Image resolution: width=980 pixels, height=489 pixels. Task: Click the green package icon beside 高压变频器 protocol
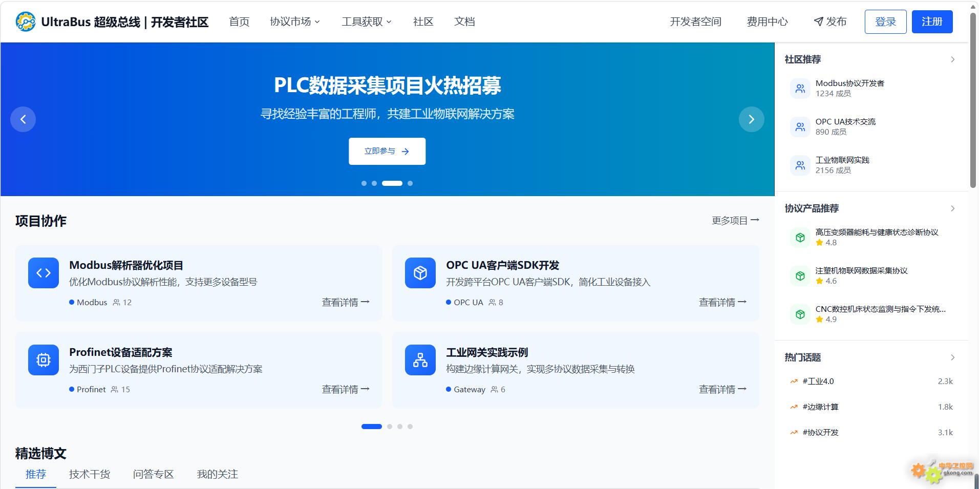coord(800,237)
